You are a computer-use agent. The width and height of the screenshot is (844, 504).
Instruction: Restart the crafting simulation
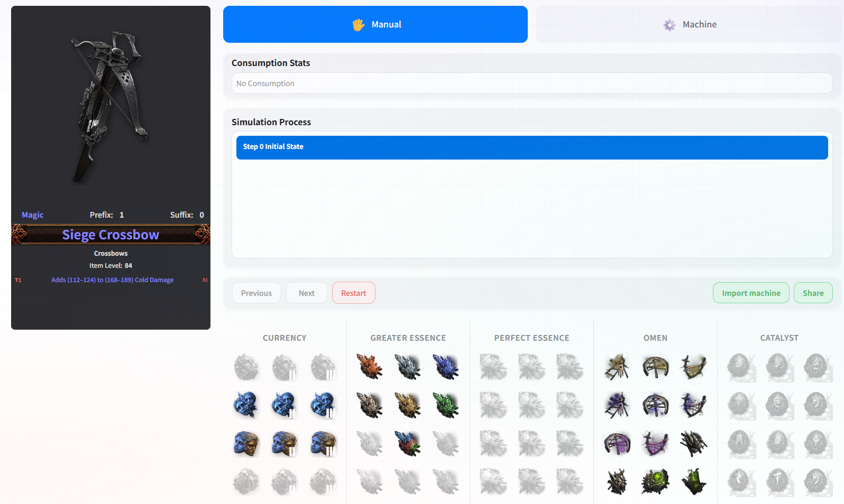[354, 293]
